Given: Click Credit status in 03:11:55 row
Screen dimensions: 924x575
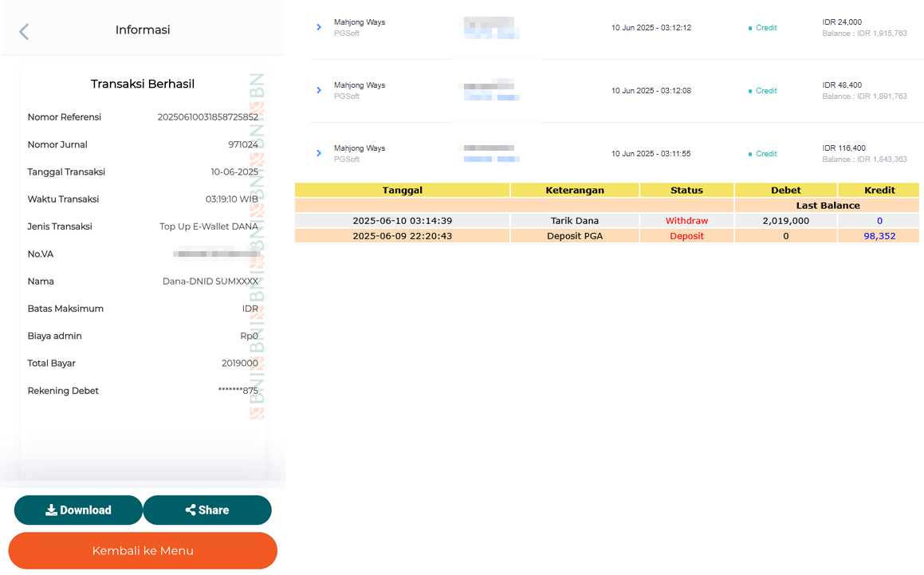Looking at the screenshot, I should tap(762, 154).
